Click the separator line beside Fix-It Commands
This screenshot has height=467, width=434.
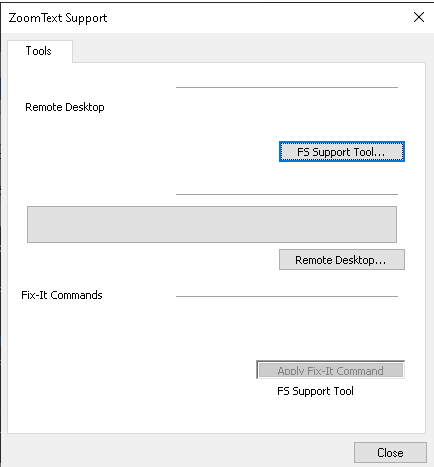287,296
